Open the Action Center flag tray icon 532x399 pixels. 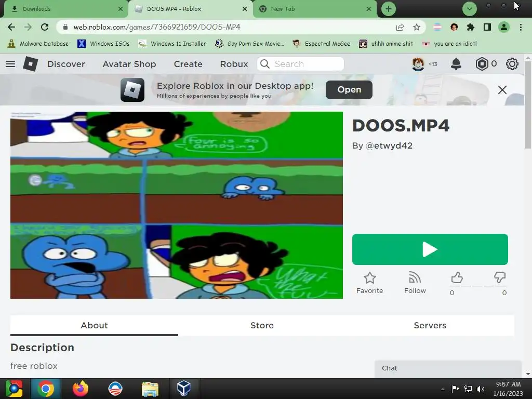pos(455,389)
